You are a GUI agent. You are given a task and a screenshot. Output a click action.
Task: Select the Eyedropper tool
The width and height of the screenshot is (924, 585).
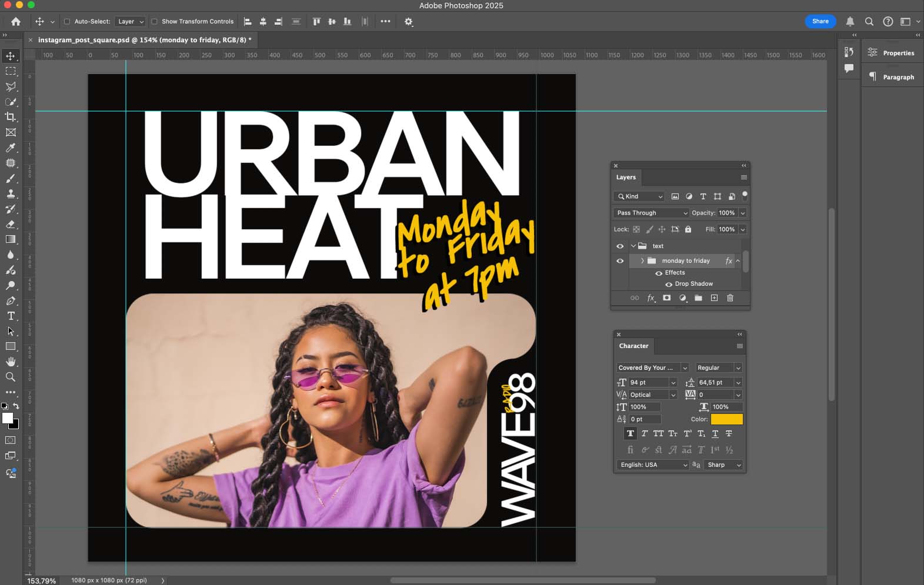click(x=11, y=148)
